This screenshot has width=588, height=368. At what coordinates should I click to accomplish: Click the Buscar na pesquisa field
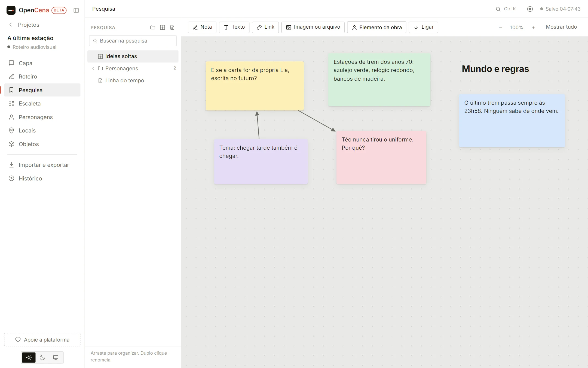(x=133, y=41)
